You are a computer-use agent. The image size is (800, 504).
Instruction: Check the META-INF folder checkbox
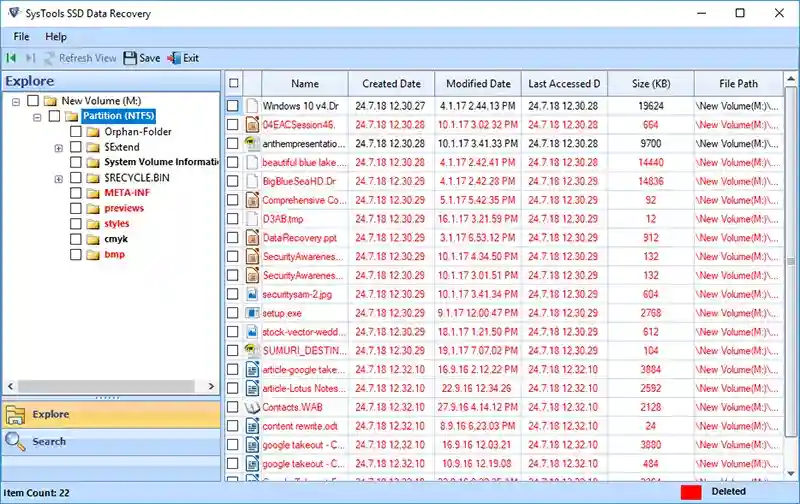[x=76, y=193]
